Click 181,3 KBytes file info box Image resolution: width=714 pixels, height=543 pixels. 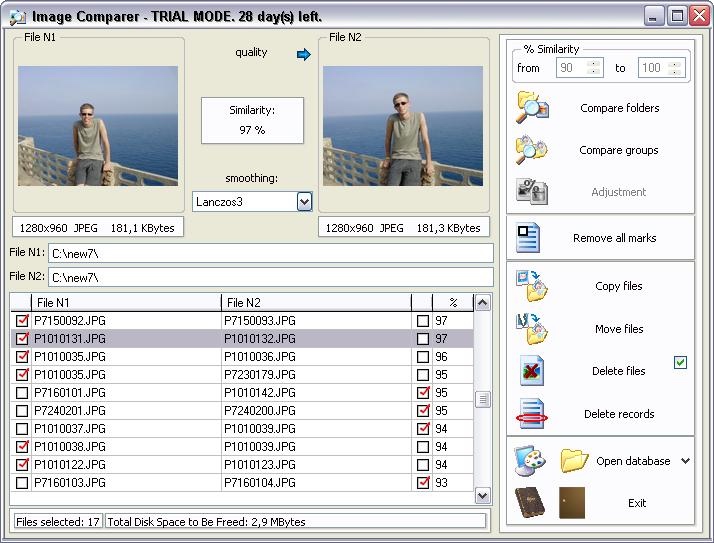(x=404, y=227)
